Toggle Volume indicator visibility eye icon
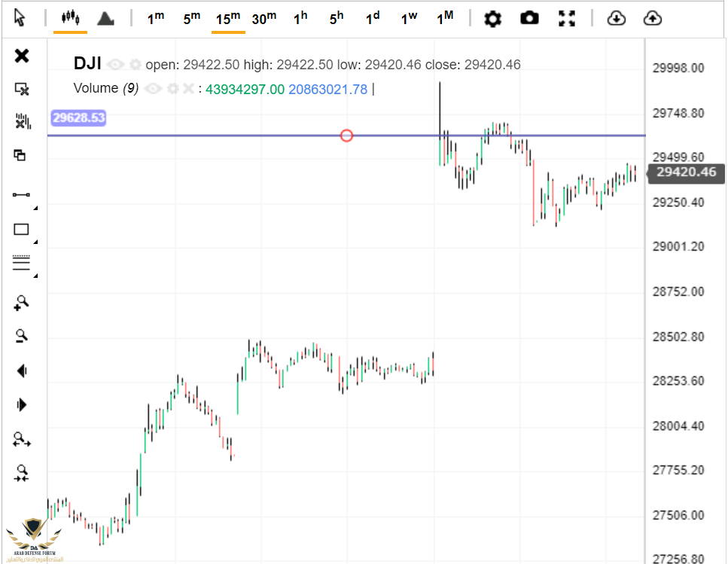The height and width of the screenshot is (564, 728). pyautogui.click(x=154, y=89)
